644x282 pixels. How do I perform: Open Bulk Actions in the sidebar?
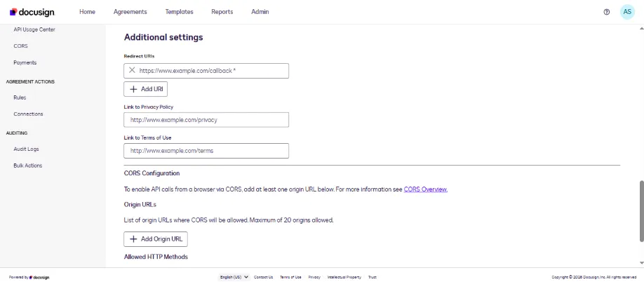(x=28, y=166)
